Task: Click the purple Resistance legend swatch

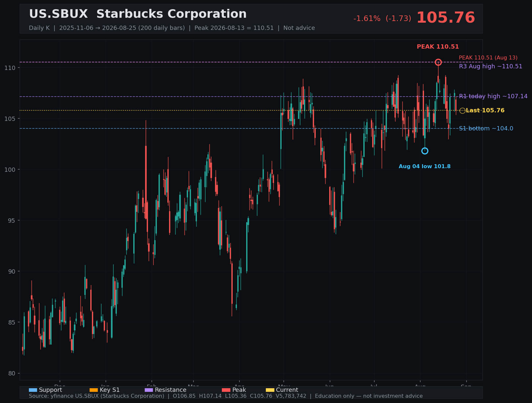Action: [149, 390]
